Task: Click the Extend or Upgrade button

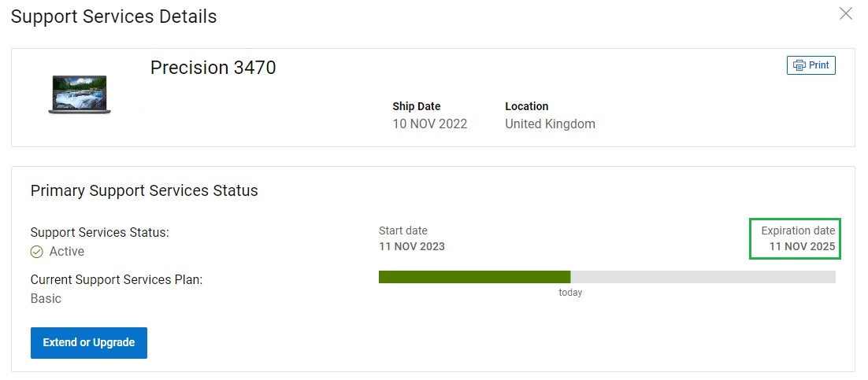Action: coord(88,342)
